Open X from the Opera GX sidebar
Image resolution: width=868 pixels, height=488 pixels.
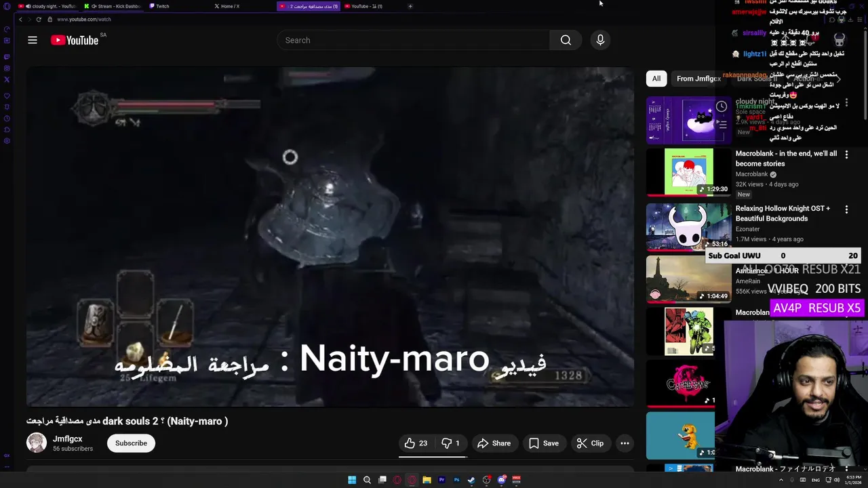pyautogui.click(x=7, y=79)
